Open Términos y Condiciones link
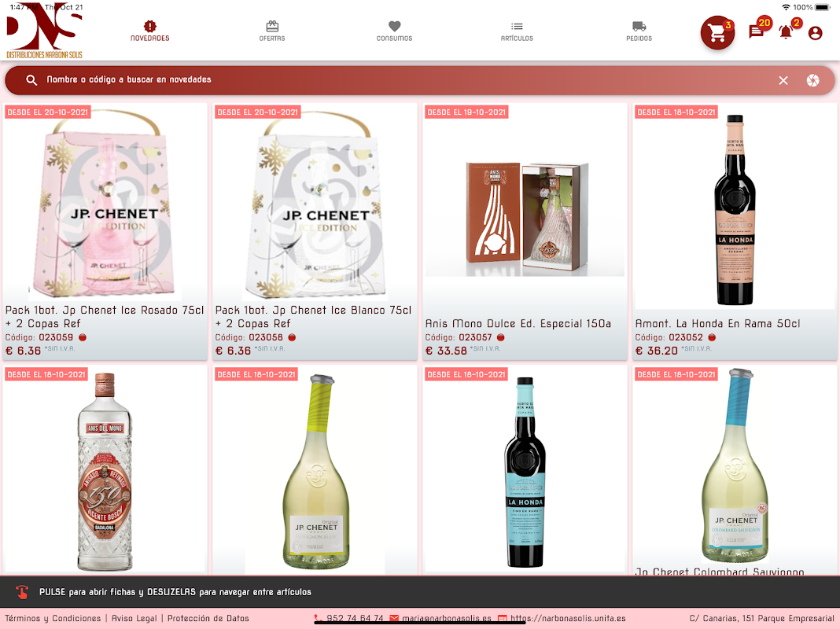This screenshot has height=629, width=840. click(x=53, y=618)
